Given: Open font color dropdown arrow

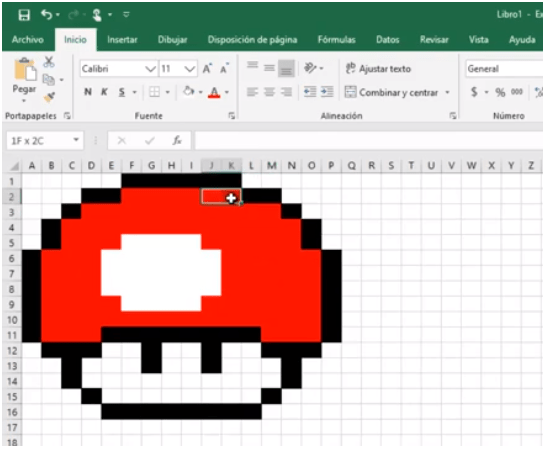Looking at the screenshot, I should click(x=227, y=92).
